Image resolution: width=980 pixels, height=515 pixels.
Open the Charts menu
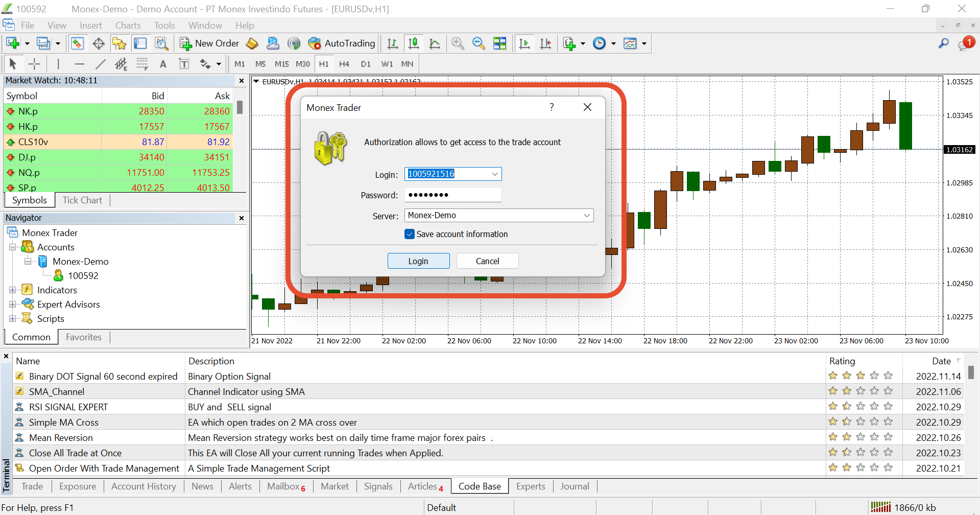click(128, 26)
